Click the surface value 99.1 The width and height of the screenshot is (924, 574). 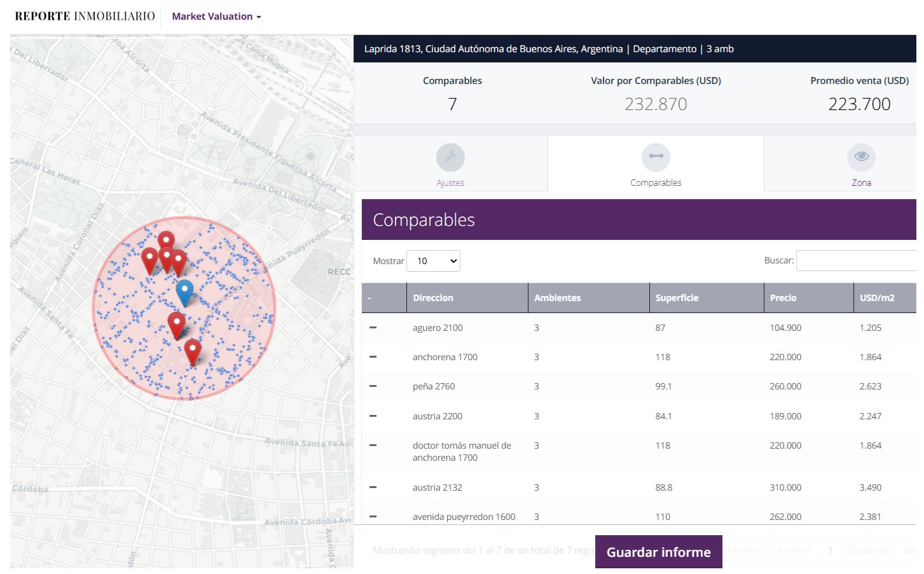click(663, 386)
